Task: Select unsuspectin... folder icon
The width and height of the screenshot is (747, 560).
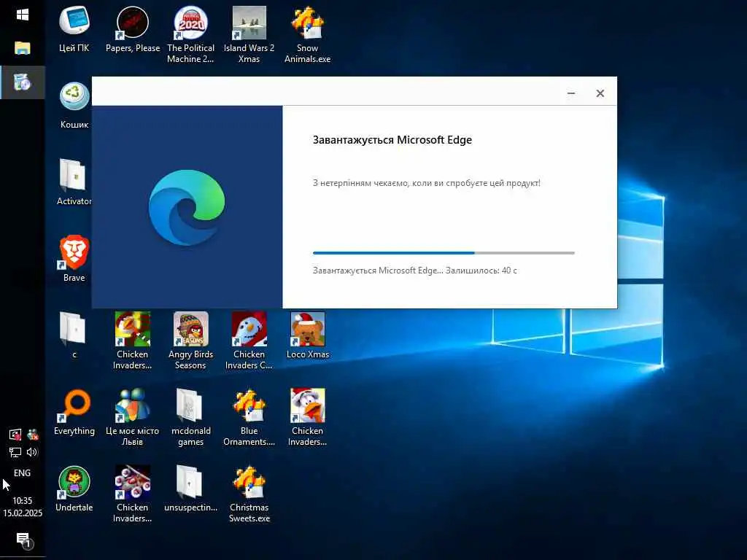Action: pos(190,488)
